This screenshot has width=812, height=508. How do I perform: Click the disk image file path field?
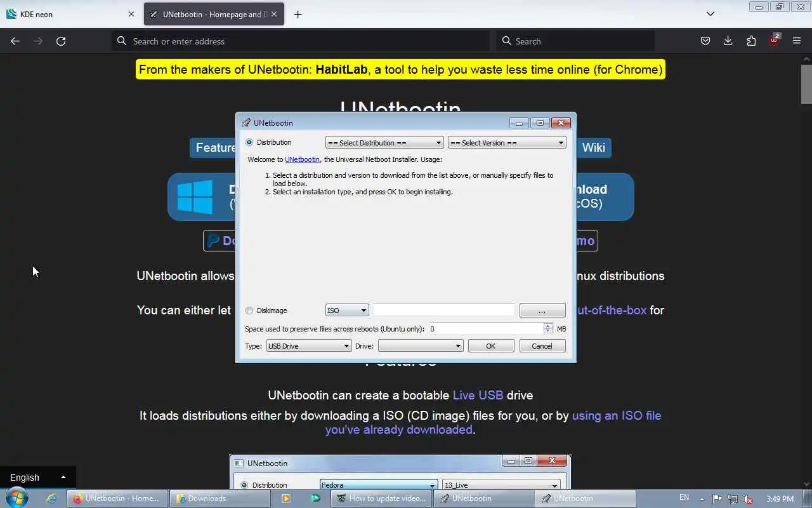pos(444,311)
